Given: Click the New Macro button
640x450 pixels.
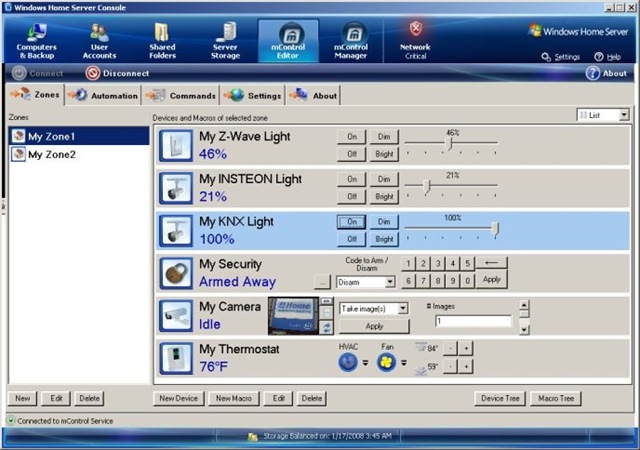Looking at the screenshot, I should tap(233, 398).
